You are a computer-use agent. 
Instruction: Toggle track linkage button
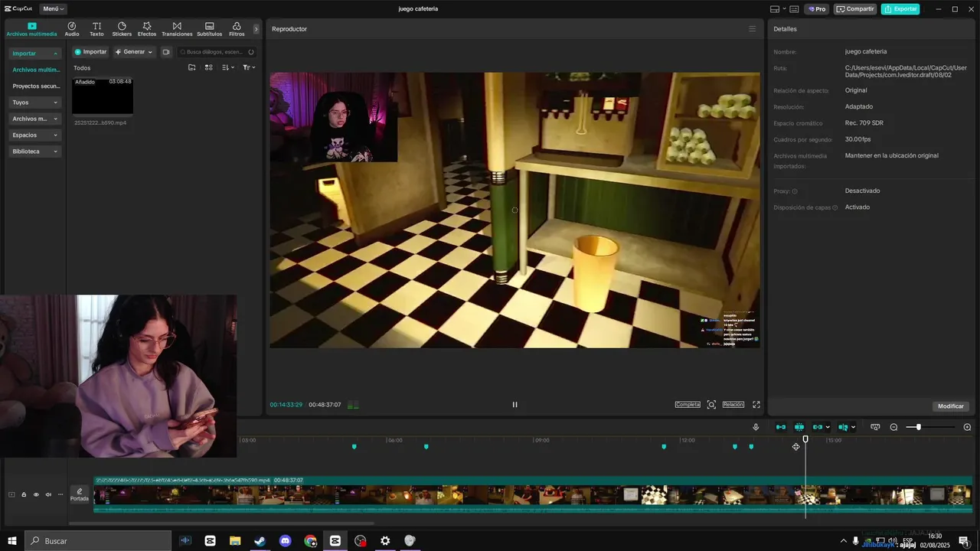[817, 427]
